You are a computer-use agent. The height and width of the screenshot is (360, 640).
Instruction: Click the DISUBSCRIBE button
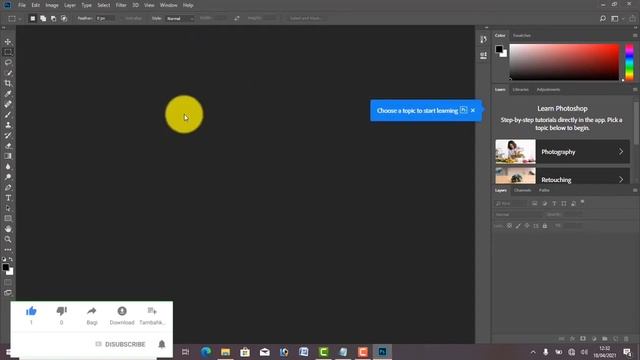[x=125, y=344]
